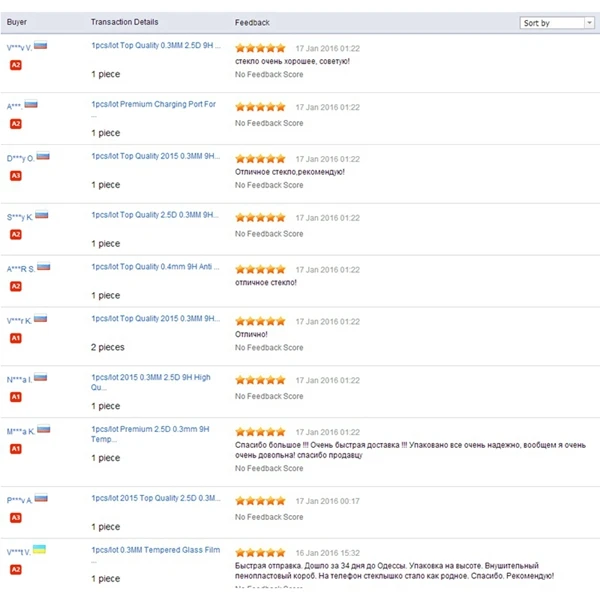Viewport: 600px width, 600px height.
Task: Click the Ukraine flag beside buyer V***t V.
Action: pos(39,550)
